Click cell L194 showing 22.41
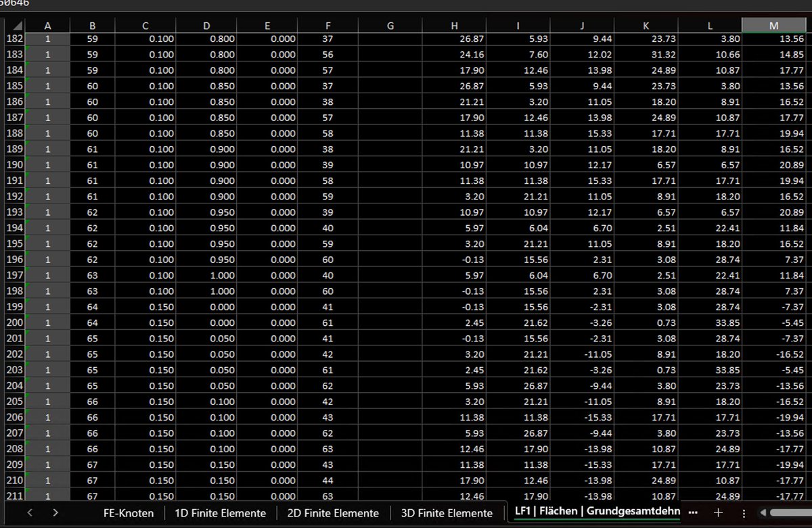This screenshot has width=812, height=528. [710, 228]
